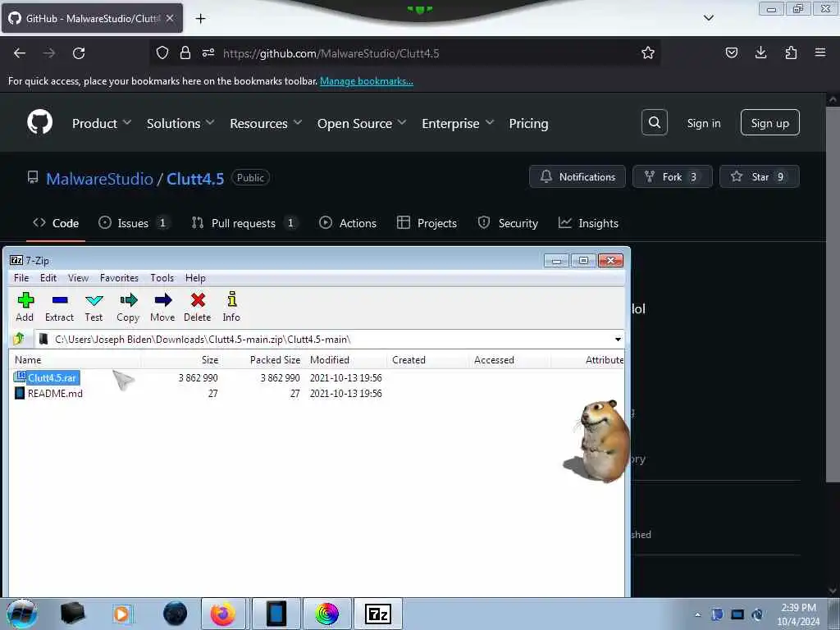Switch to the Pull requests tab
840x630 pixels.
[x=244, y=223]
